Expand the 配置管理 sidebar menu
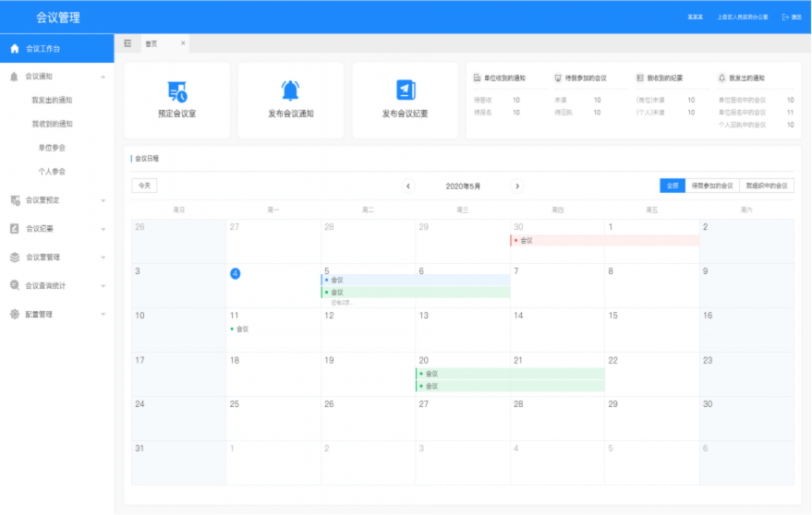 (103, 315)
